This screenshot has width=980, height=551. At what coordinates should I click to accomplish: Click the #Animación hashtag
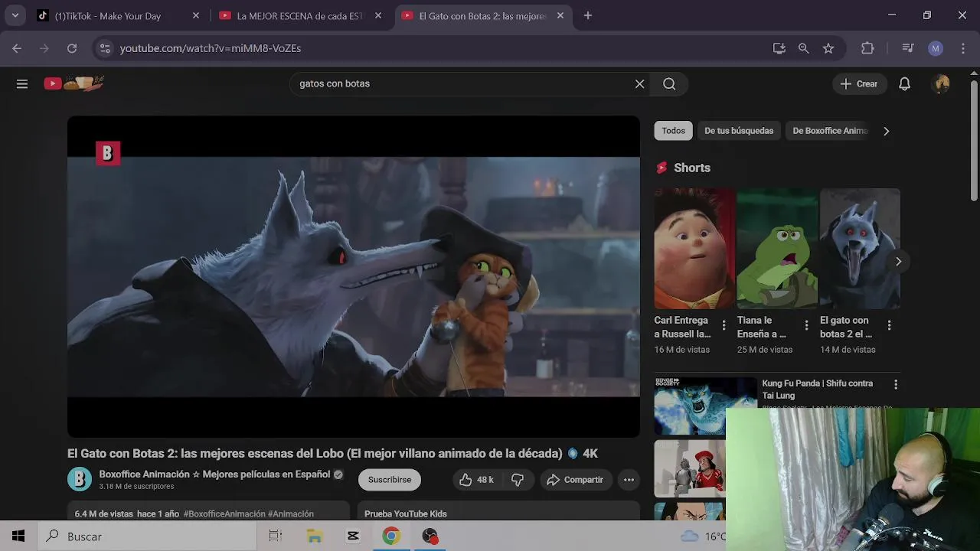tap(291, 514)
